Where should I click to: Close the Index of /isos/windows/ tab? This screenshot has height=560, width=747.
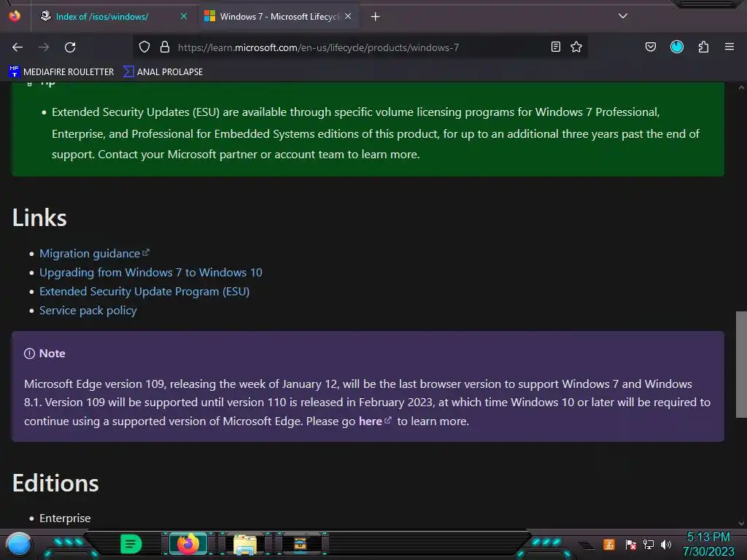pyautogui.click(x=184, y=17)
